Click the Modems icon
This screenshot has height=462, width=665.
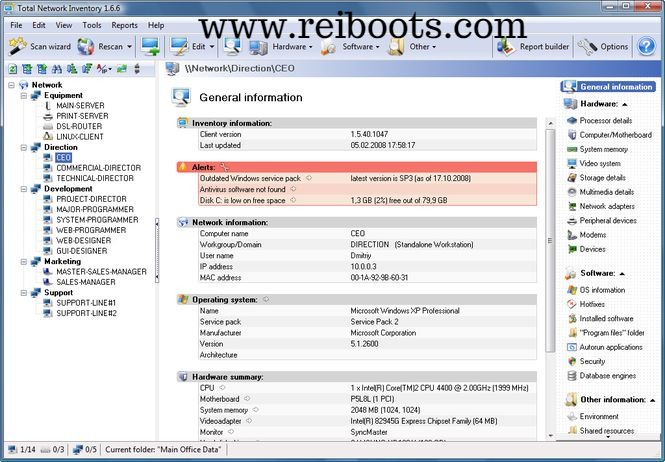[572, 235]
